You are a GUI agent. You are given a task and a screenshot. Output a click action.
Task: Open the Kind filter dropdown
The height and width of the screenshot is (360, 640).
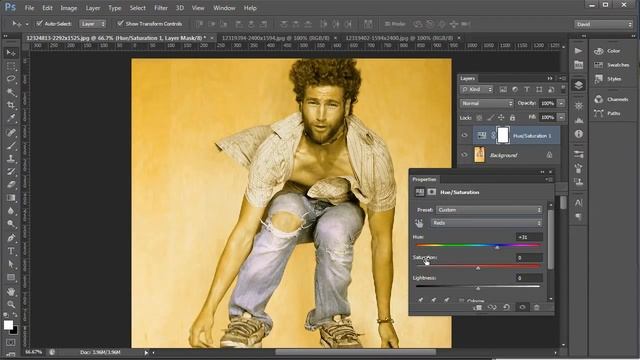click(477, 89)
